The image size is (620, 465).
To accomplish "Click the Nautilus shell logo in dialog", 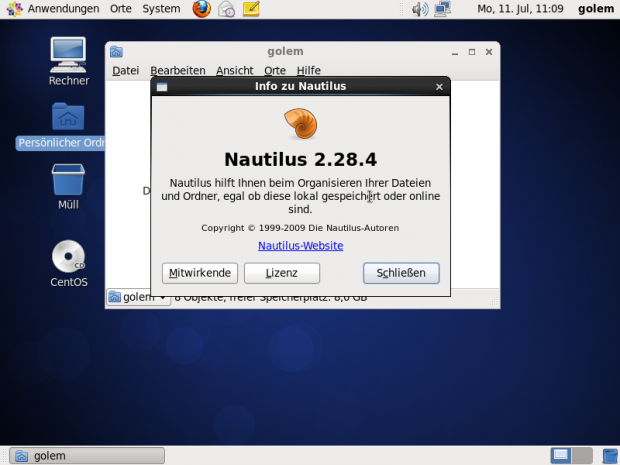I will coord(301,124).
